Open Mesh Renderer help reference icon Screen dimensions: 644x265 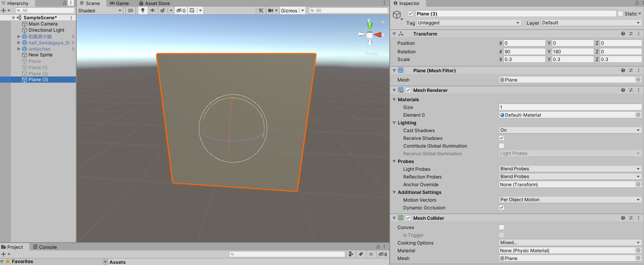pyautogui.click(x=623, y=90)
